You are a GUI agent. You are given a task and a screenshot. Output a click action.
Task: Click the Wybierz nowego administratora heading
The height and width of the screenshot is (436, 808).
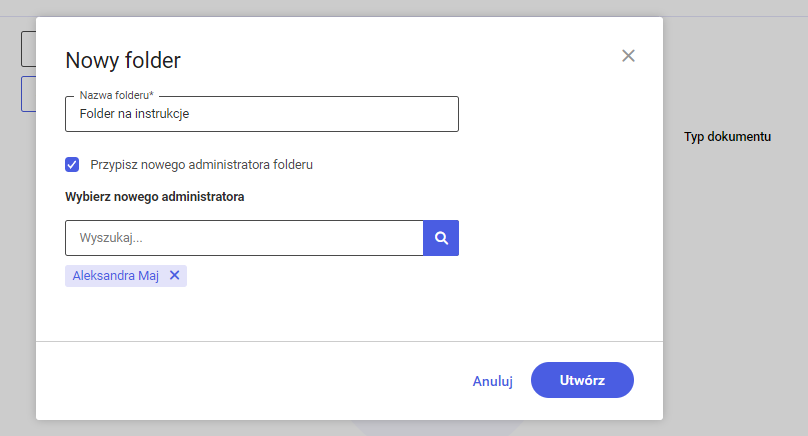[155, 197]
